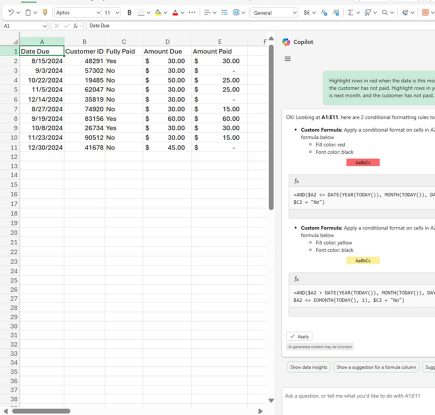
Task: Click the formula bar showing Date Due
Action: [x=260, y=26]
